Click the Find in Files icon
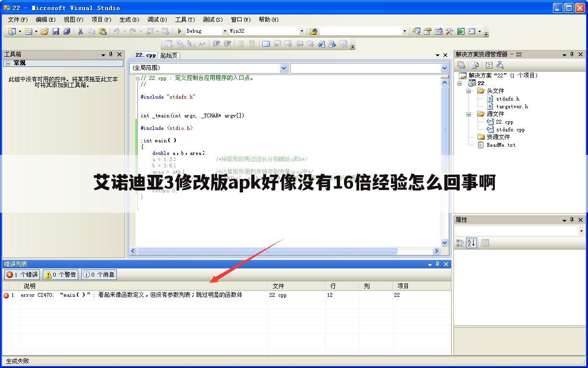588x368 pixels. click(313, 31)
